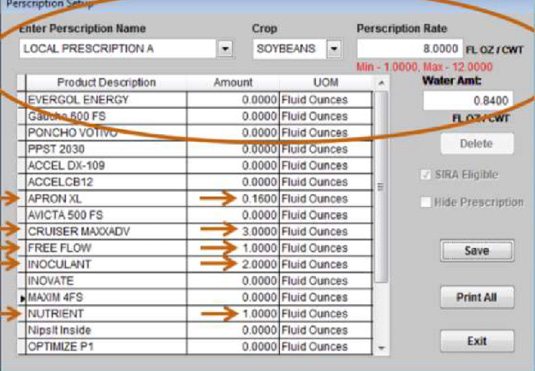535x371 pixels.
Task: Click FREE FLOW amount 1.0000 cell
Action: tap(233, 248)
